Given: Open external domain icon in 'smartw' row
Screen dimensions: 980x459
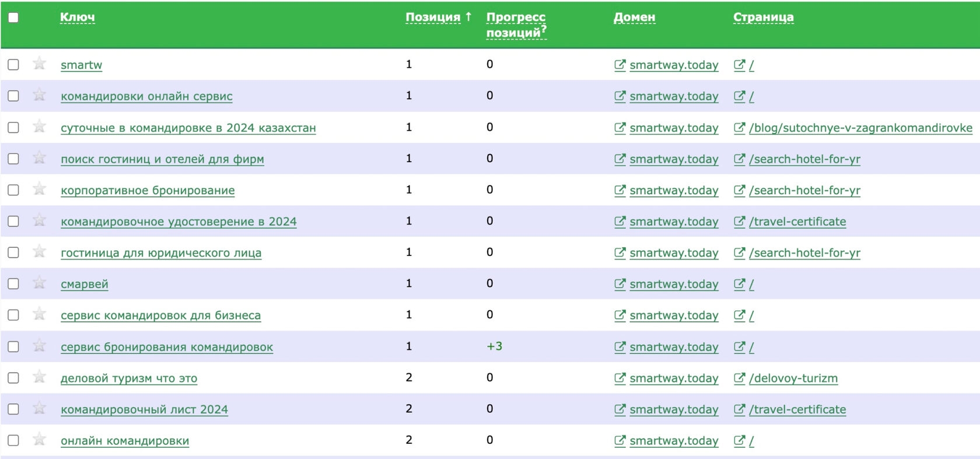Looking at the screenshot, I should coord(619,65).
